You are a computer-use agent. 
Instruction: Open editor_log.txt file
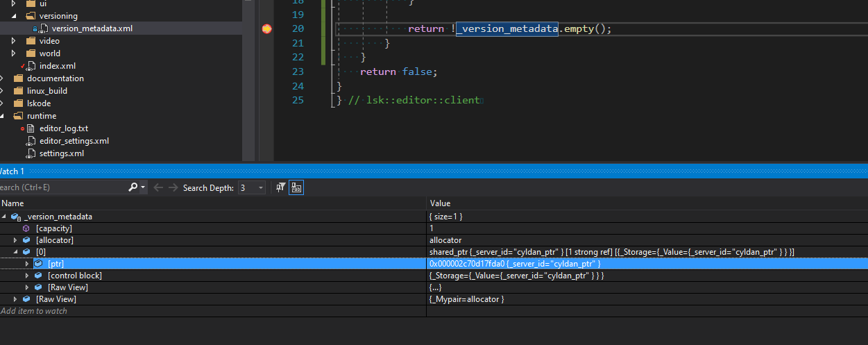pos(64,128)
